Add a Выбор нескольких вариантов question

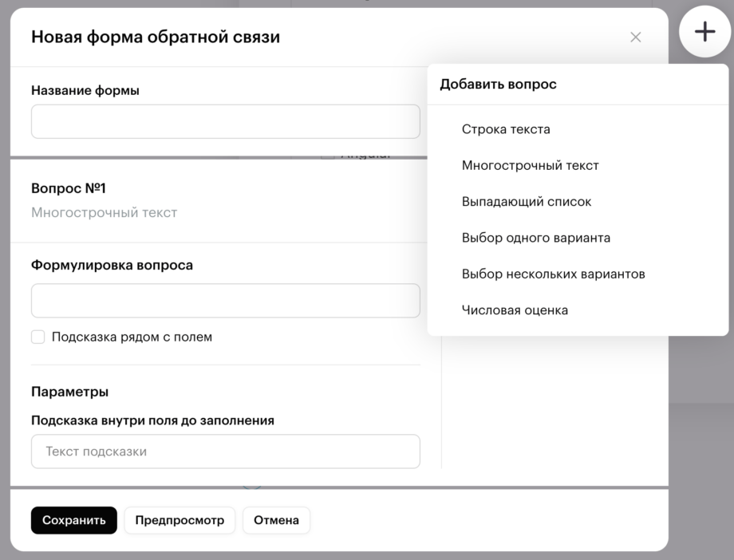(553, 274)
